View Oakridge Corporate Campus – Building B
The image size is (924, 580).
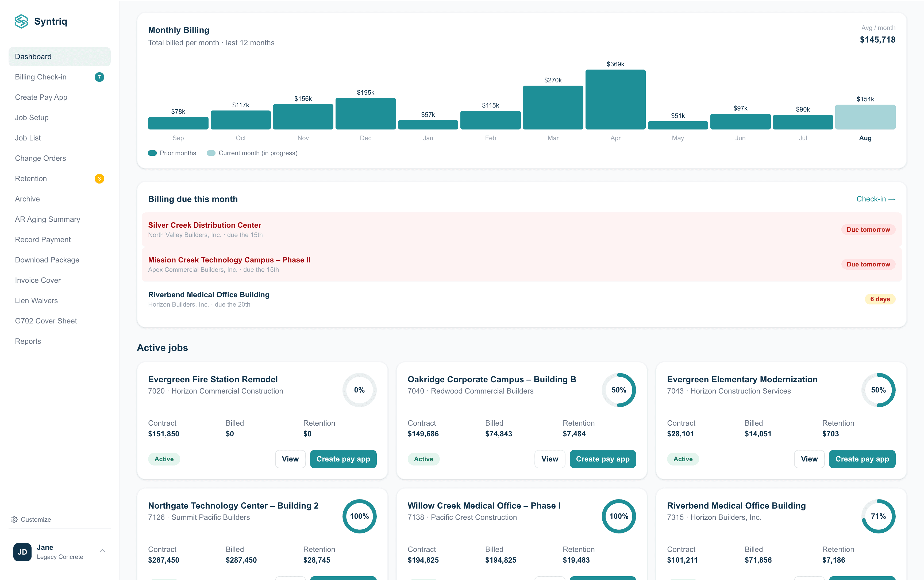click(x=550, y=459)
